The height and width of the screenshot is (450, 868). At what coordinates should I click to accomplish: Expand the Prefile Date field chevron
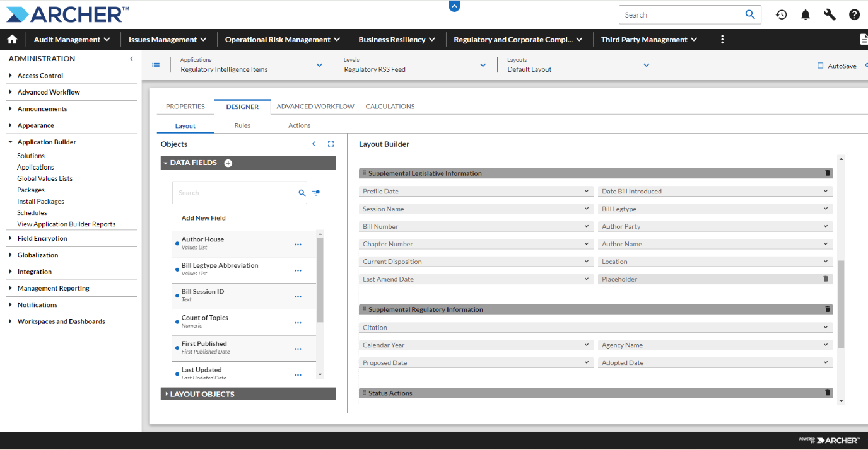coord(587,191)
